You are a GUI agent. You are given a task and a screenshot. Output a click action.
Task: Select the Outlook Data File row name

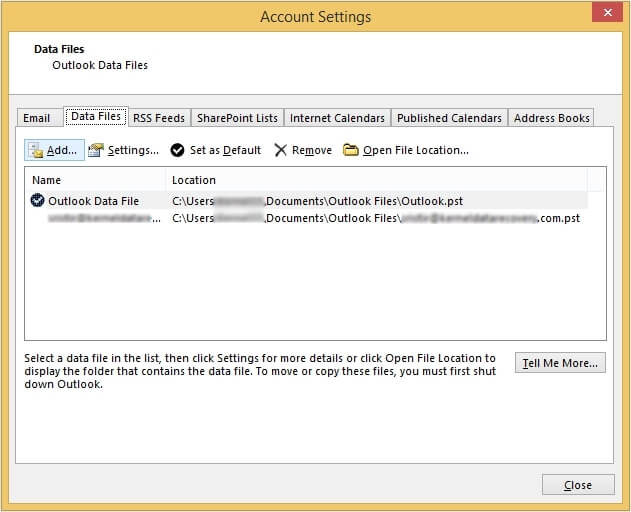(x=93, y=201)
